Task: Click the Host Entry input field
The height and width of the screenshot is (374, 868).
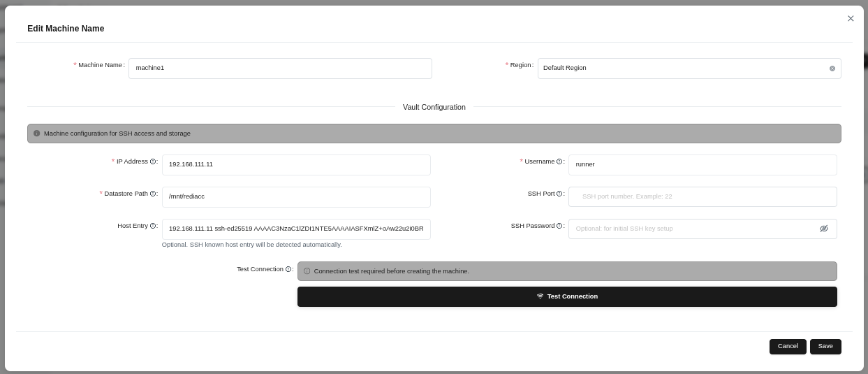Action: (296, 229)
